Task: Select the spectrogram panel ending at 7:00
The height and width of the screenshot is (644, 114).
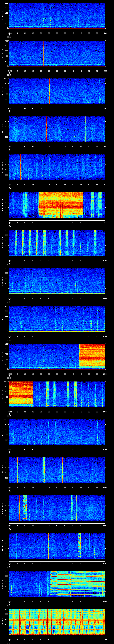Action: 57,129
